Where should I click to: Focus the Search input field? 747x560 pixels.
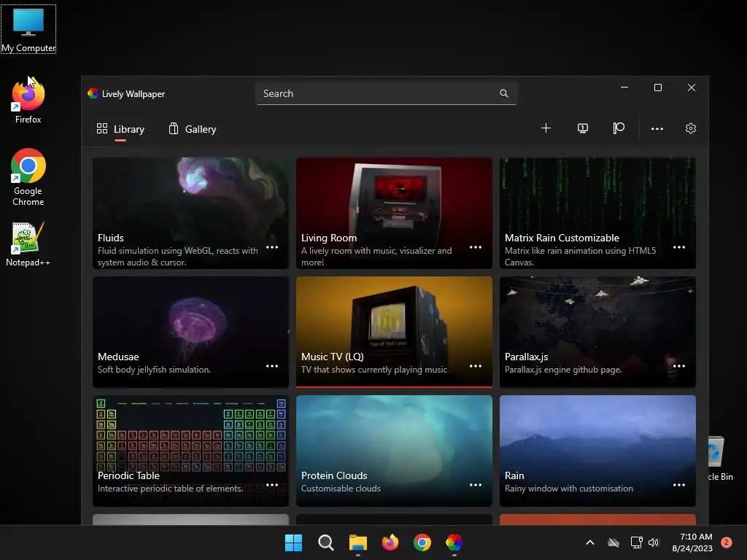coord(387,93)
